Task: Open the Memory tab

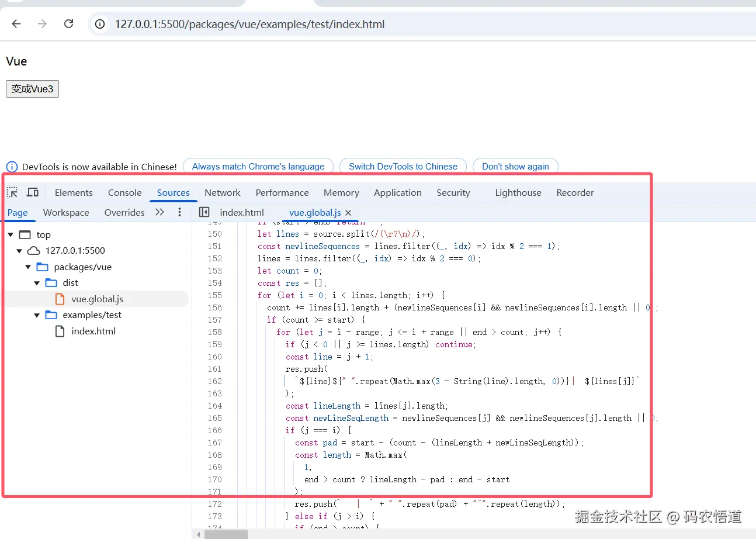Action: [341, 193]
